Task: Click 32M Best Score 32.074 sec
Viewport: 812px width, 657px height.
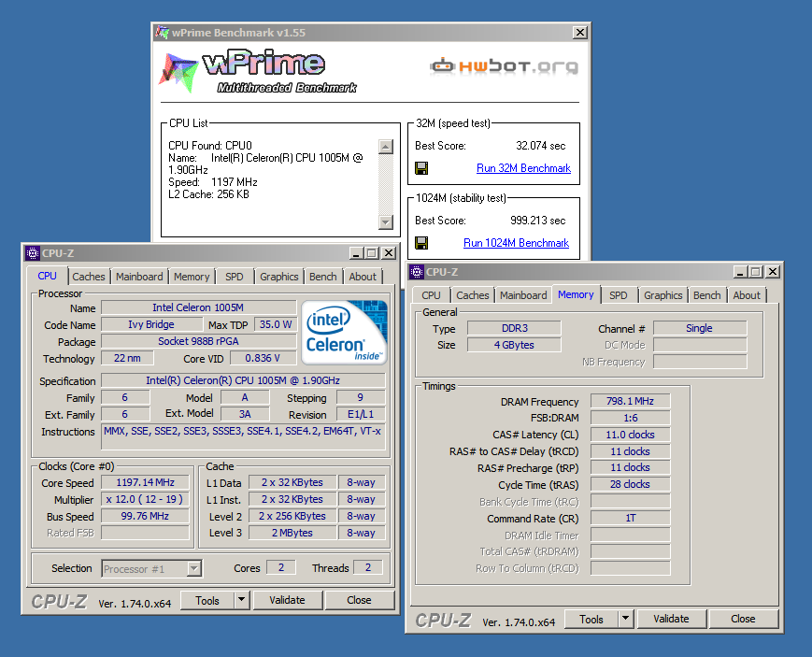Action: coord(541,146)
